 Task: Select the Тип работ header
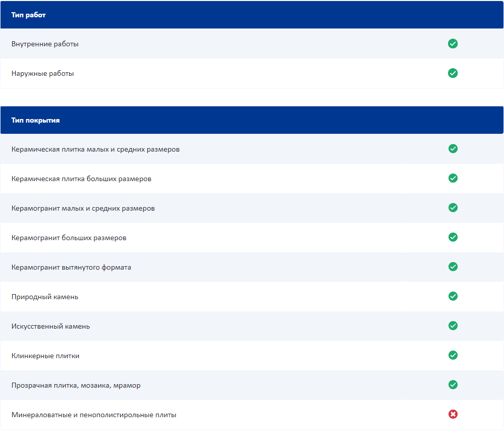(29, 15)
